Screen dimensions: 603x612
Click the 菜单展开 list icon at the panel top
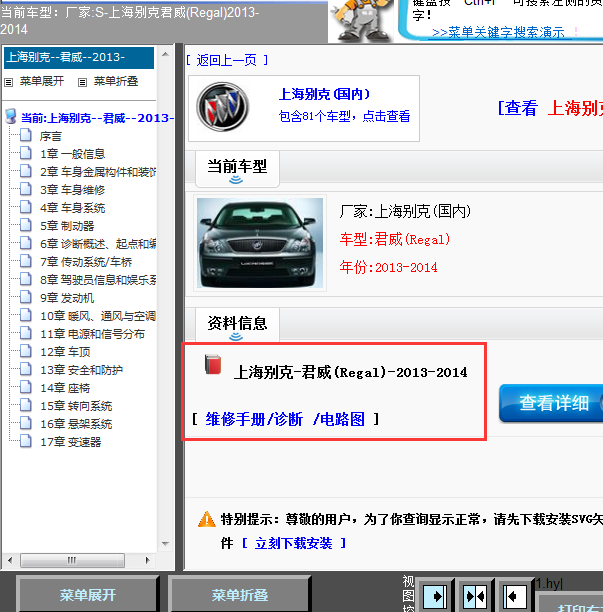pos(9,82)
